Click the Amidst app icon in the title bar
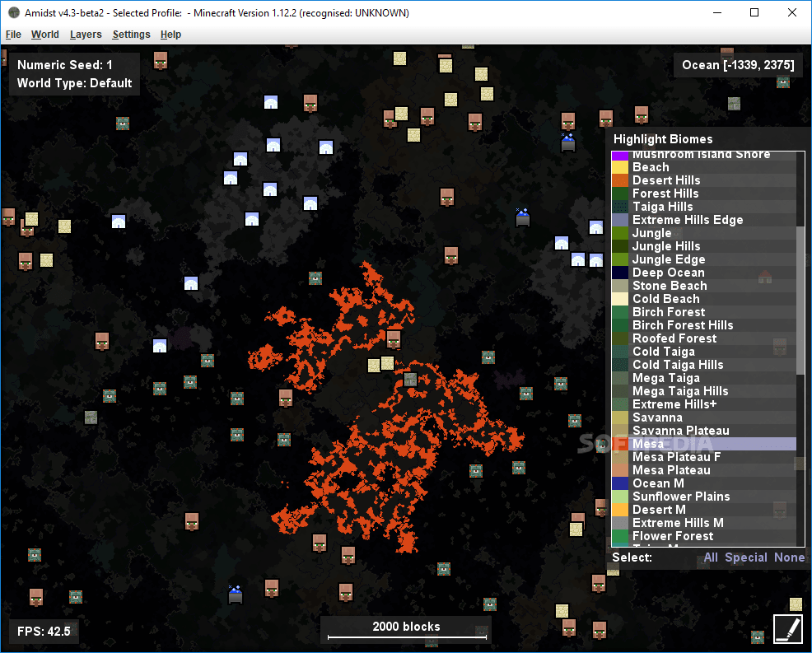Image resolution: width=812 pixels, height=653 pixels. [x=14, y=12]
